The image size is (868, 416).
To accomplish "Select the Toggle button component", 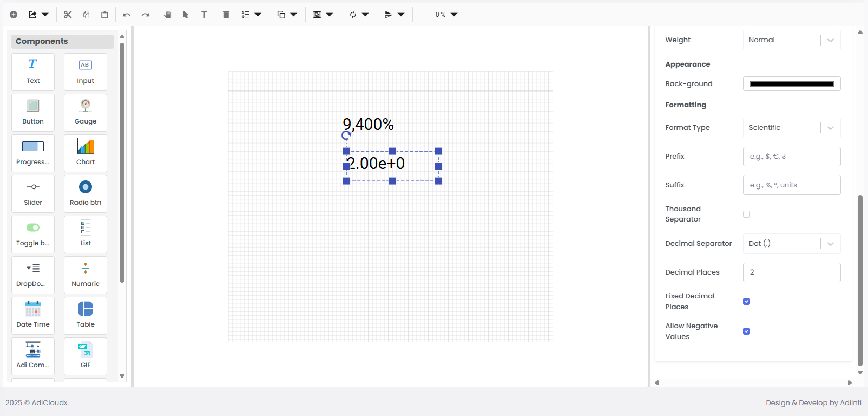I will pyautogui.click(x=33, y=235).
